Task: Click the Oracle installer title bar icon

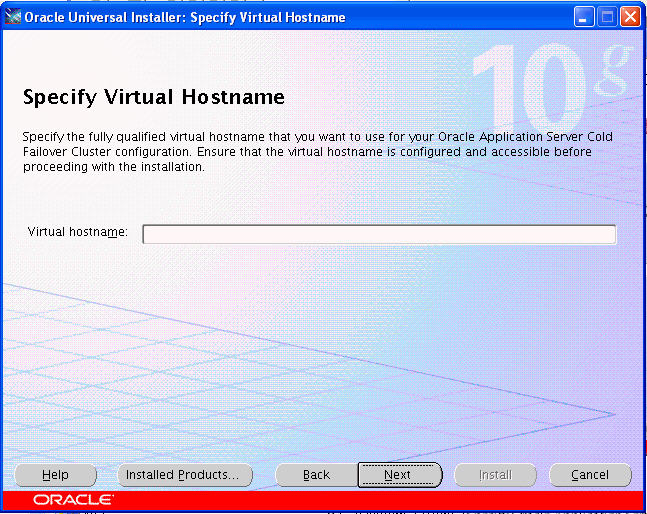Action: pyautogui.click(x=12, y=17)
